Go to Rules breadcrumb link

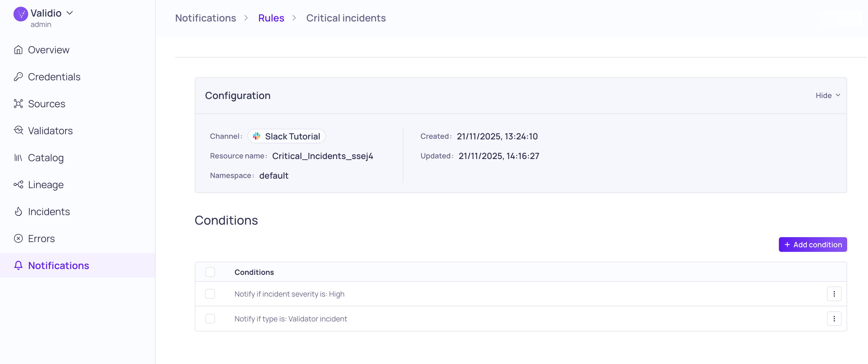pyautogui.click(x=271, y=18)
